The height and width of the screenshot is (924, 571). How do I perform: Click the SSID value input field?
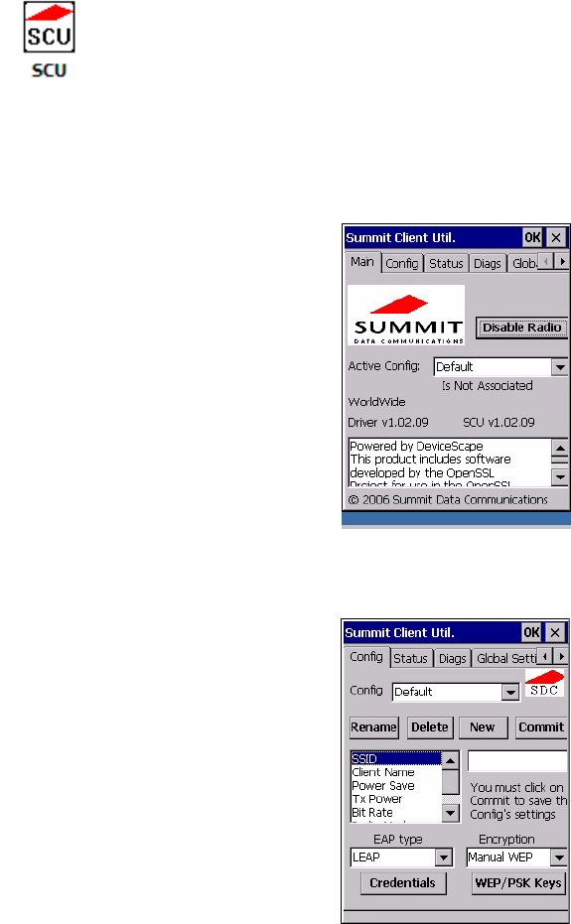[x=517, y=761]
